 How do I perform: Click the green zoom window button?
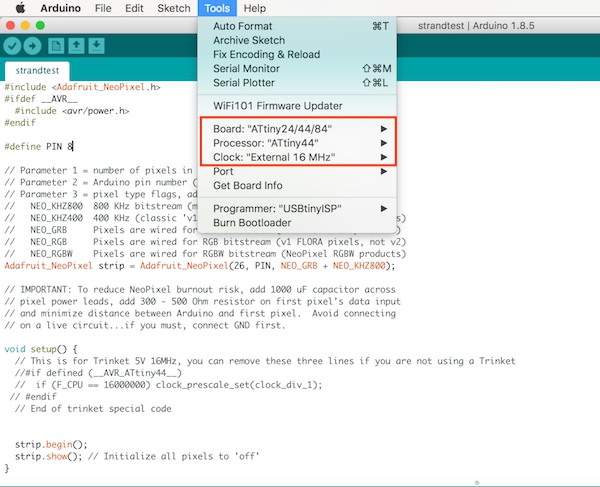[x=40, y=26]
